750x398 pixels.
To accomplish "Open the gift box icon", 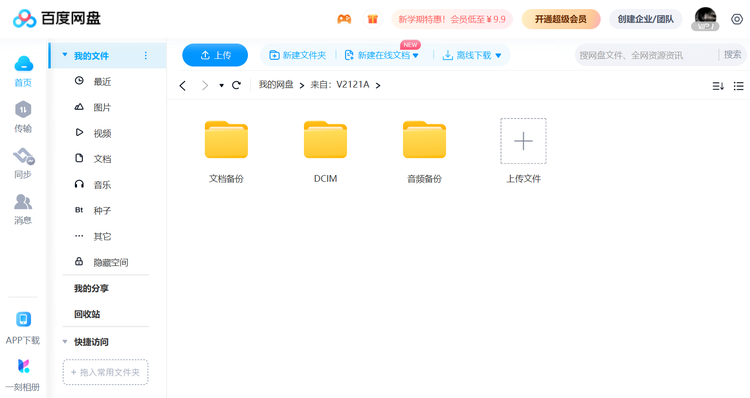I will coord(373,19).
